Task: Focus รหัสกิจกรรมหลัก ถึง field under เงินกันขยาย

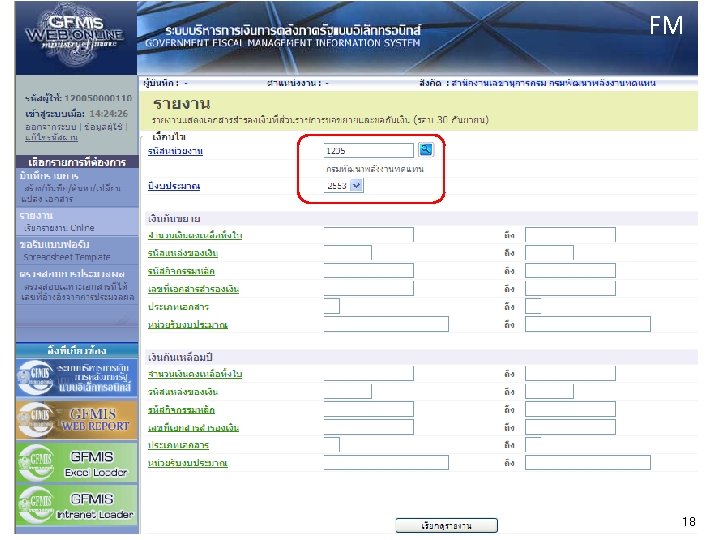Action: (x=570, y=270)
